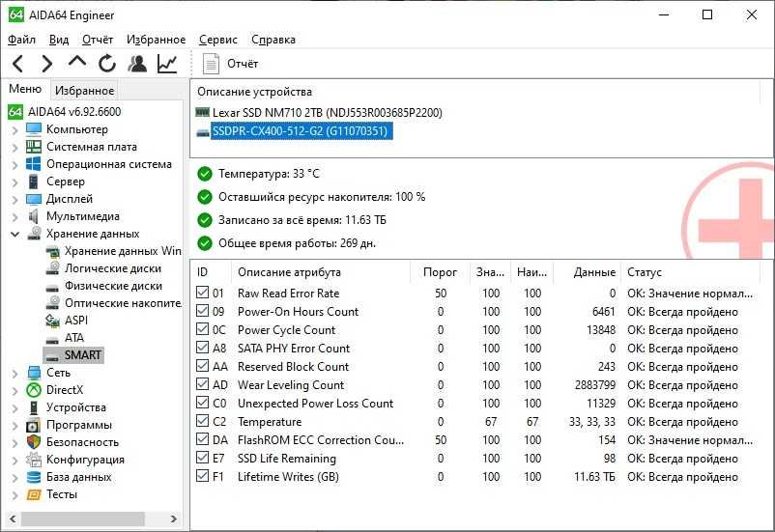Click the Операционная система Windows icon
Screen dimensions: 775x532
pos(34,164)
